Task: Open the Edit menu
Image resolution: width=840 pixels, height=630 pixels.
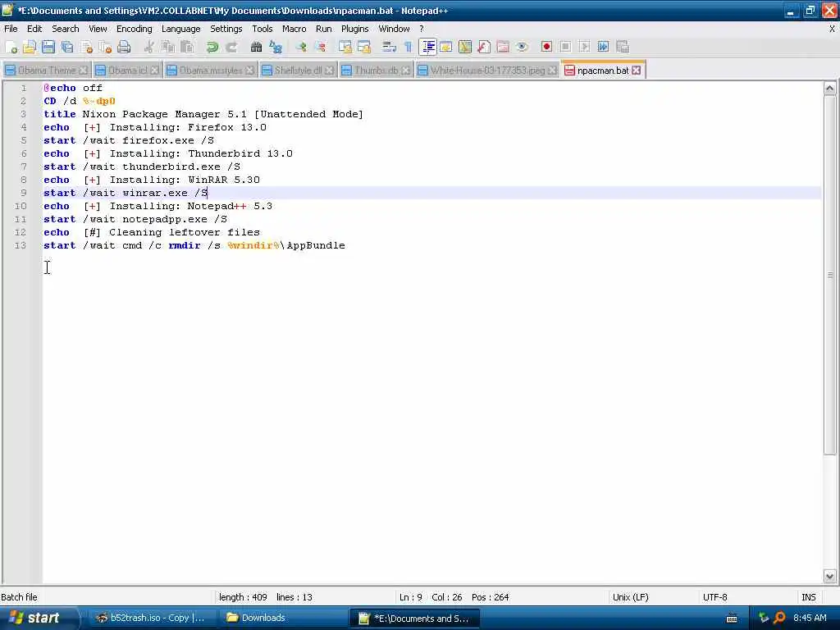Action: tap(34, 29)
